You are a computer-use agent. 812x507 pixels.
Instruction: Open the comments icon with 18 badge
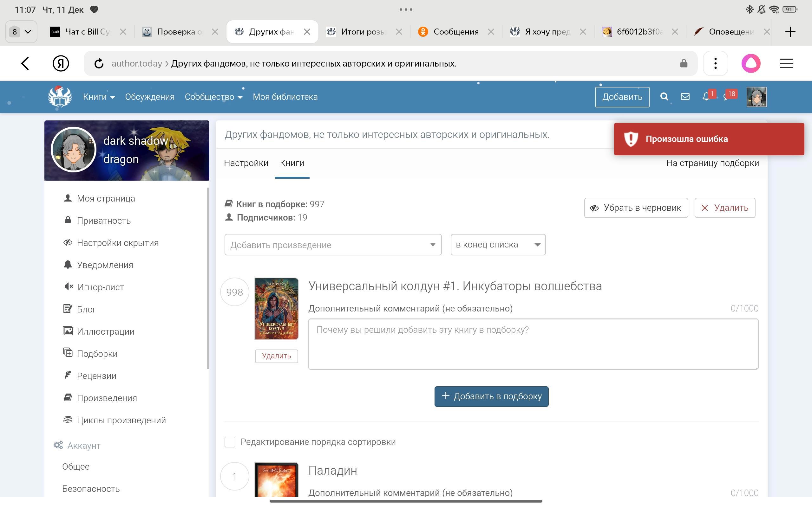[727, 97]
